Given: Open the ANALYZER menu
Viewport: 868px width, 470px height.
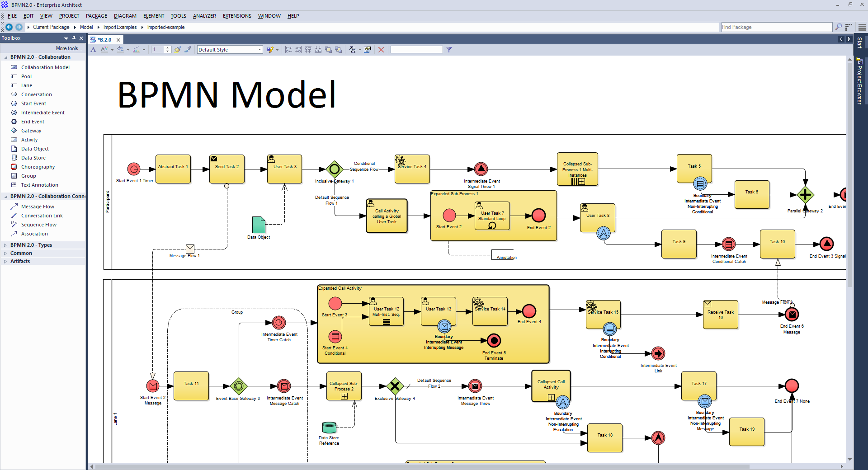Looking at the screenshot, I should (204, 16).
